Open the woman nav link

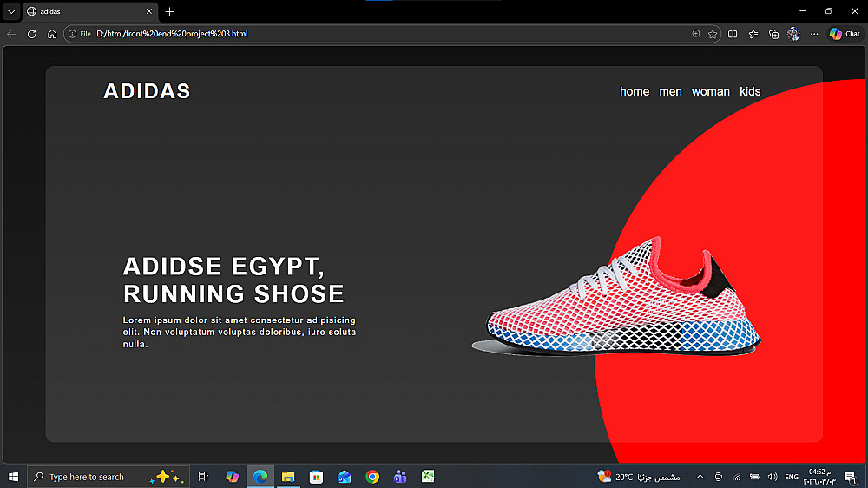[x=711, y=91]
